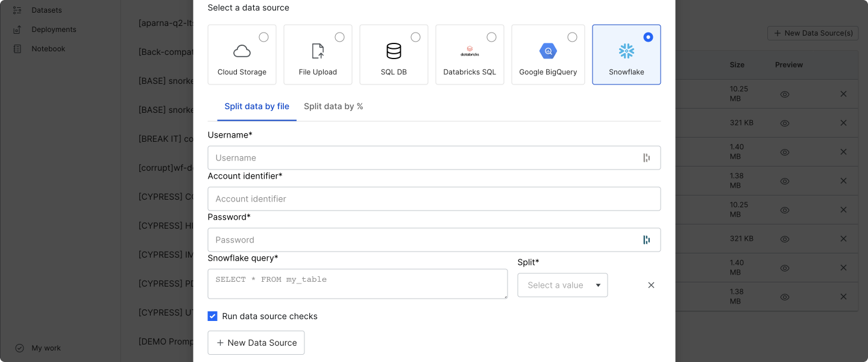Open Notebook in the sidebar
This screenshot has width=868, height=362.
48,49
